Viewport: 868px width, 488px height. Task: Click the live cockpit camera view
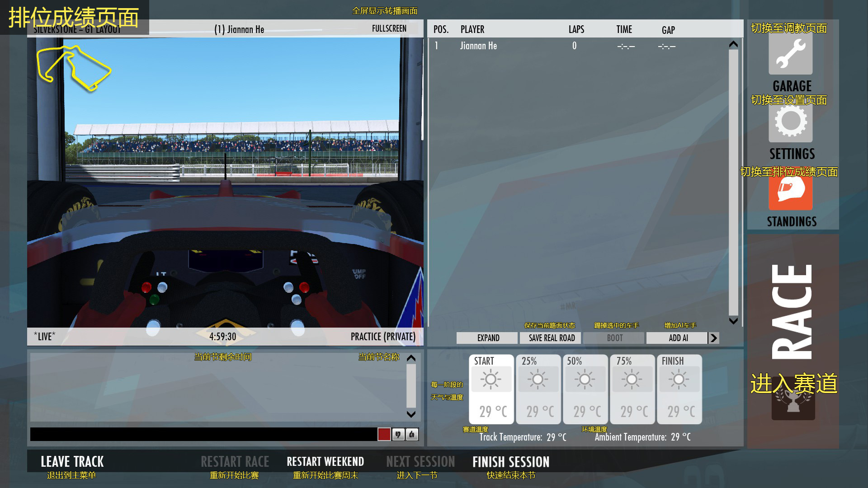[x=225, y=183]
